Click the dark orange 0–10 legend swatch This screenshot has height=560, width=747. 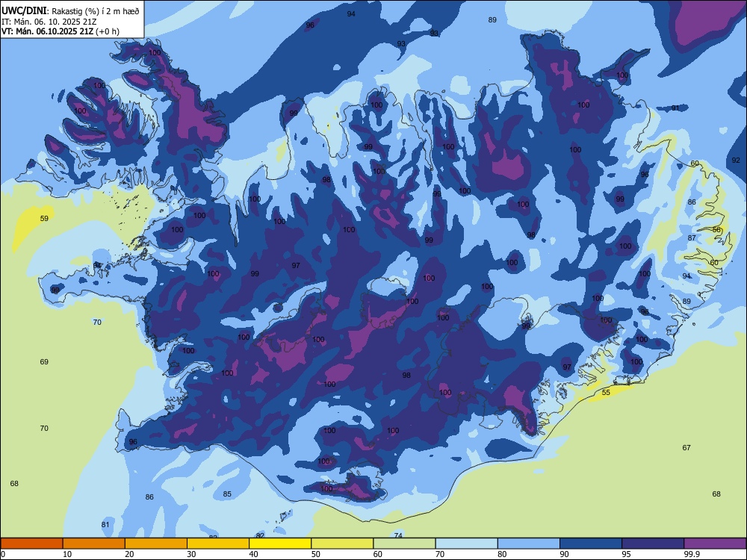point(32,544)
